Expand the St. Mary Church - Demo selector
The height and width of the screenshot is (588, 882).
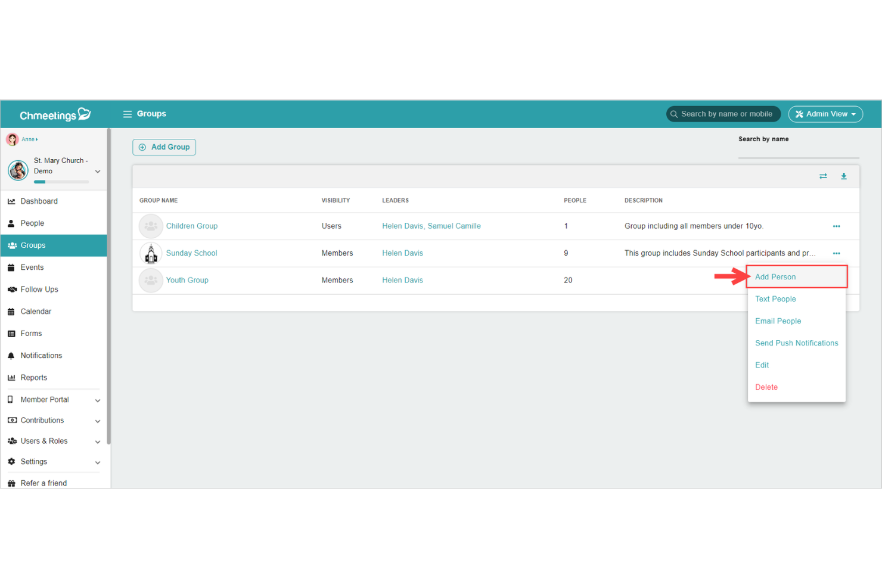point(98,171)
